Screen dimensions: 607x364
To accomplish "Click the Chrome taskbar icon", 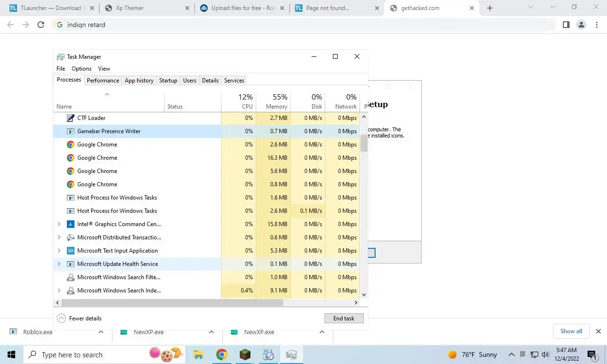I will pos(221,355).
